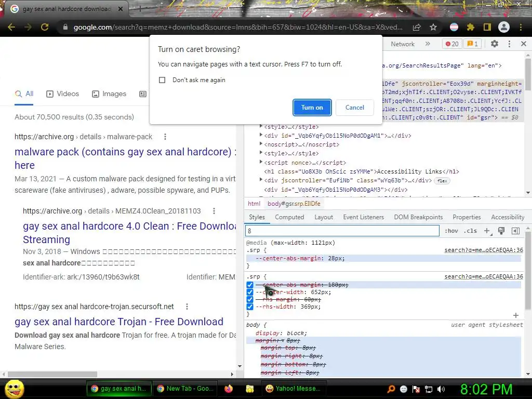Open options for securisoft.net result

coord(187,307)
